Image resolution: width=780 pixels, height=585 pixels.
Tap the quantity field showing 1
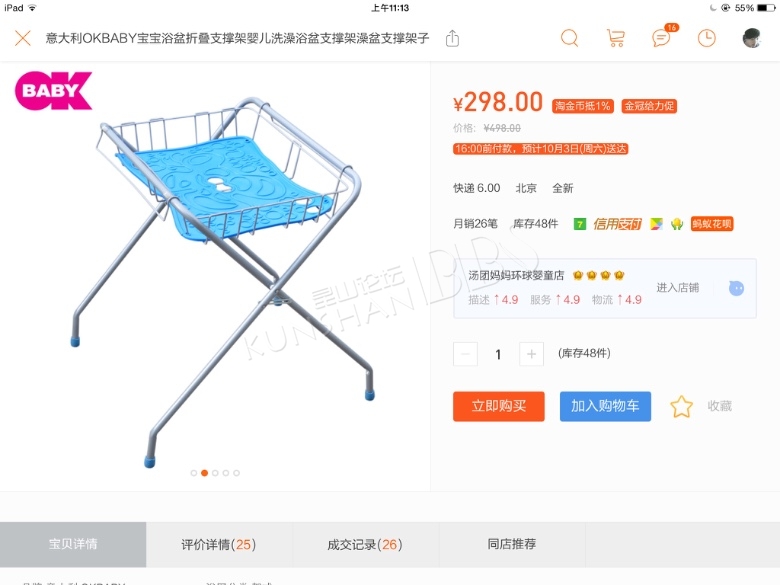point(498,354)
